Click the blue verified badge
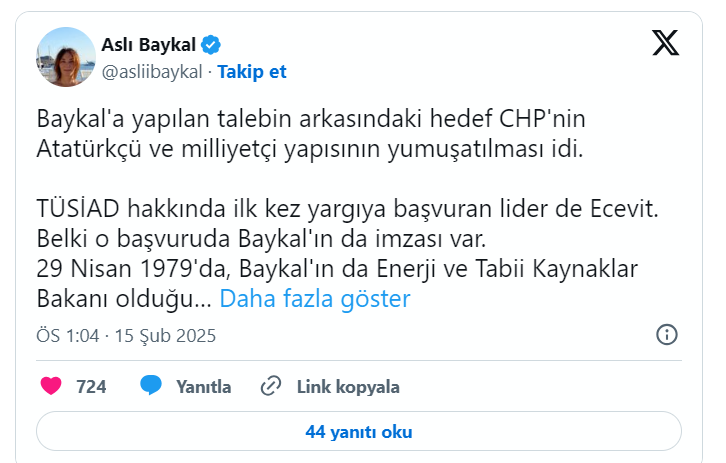 click(x=212, y=44)
